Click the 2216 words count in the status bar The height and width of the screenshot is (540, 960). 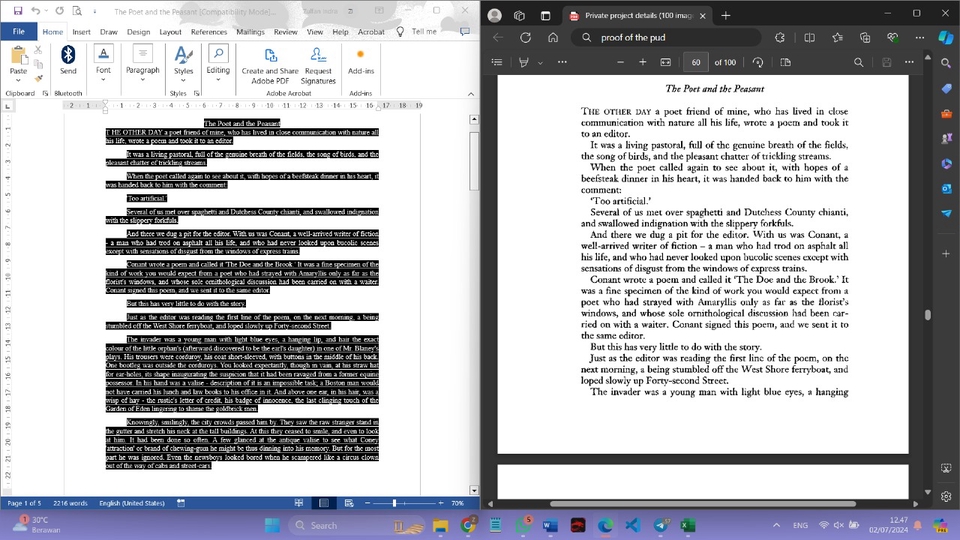70,503
